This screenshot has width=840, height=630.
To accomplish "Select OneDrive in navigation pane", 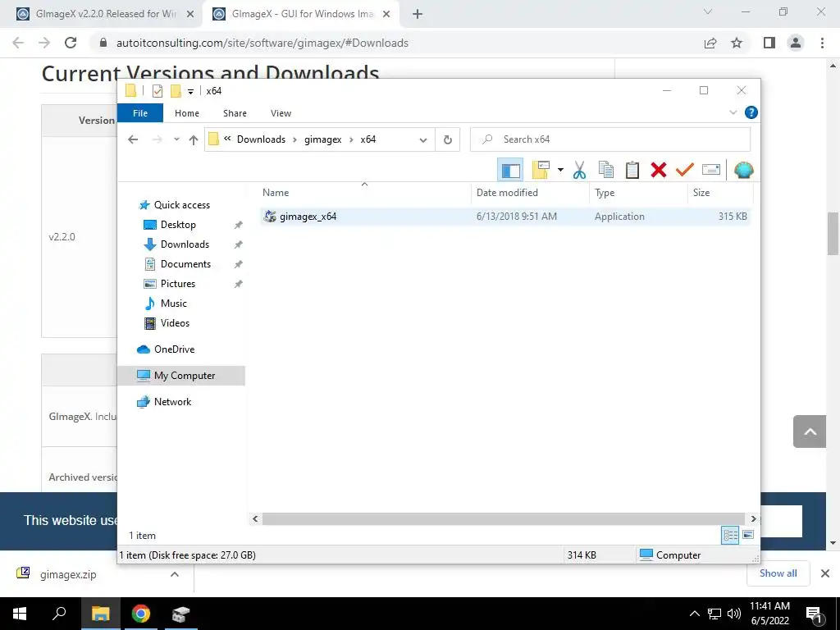I will pos(174,349).
